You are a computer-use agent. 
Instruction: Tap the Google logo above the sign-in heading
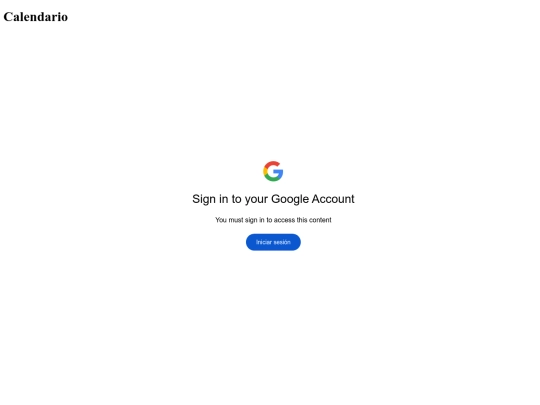pos(273,171)
